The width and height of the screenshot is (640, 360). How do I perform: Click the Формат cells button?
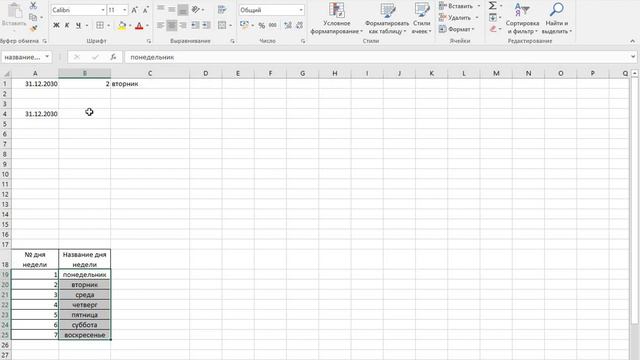(457, 29)
